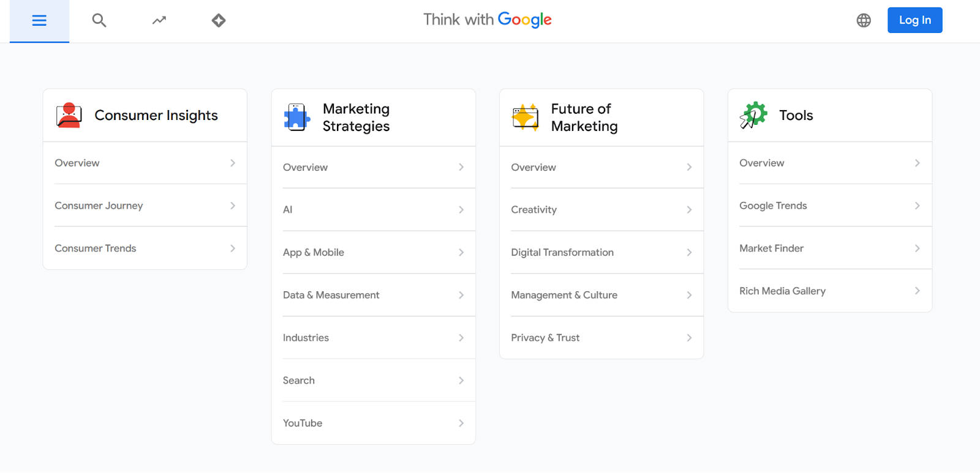980x473 pixels.
Task: Select the trending arrow icon in the toolbar
Action: (159, 20)
